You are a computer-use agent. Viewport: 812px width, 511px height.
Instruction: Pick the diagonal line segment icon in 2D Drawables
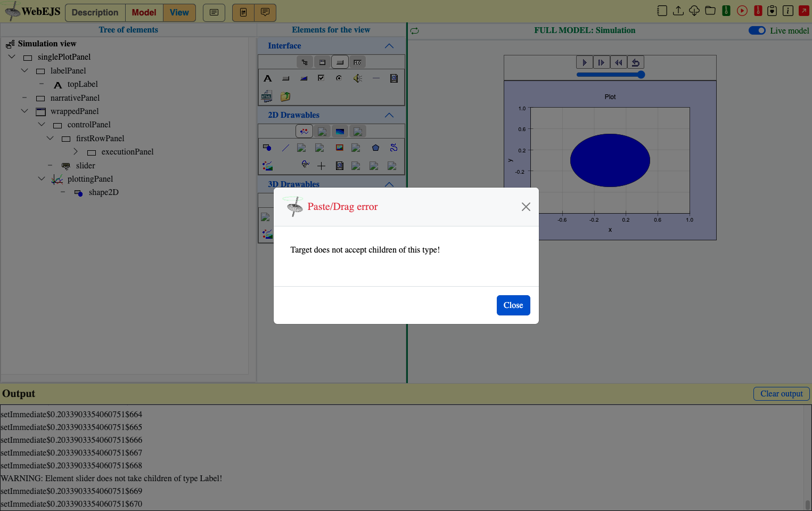click(285, 148)
